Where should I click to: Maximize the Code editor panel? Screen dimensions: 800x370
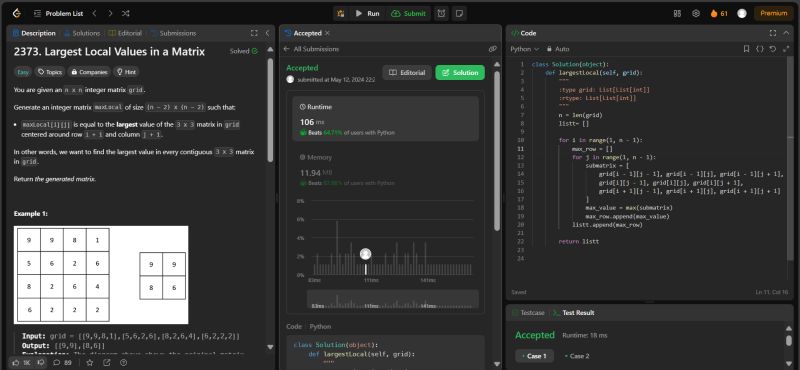point(772,33)
